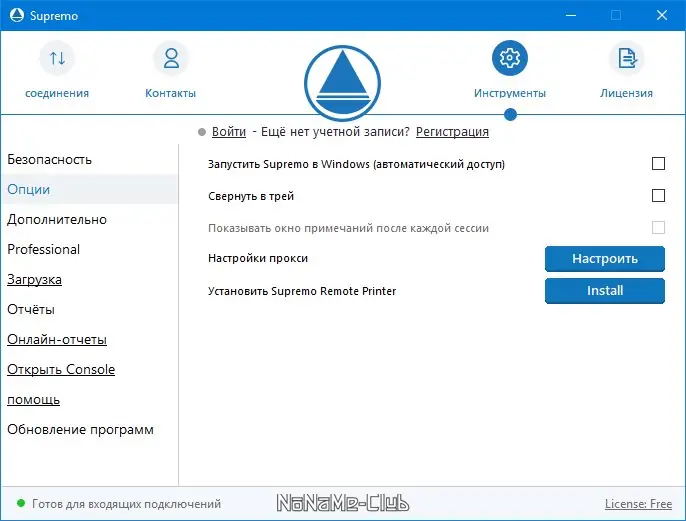Follow the Загрузка link

(x=34, y=280)
